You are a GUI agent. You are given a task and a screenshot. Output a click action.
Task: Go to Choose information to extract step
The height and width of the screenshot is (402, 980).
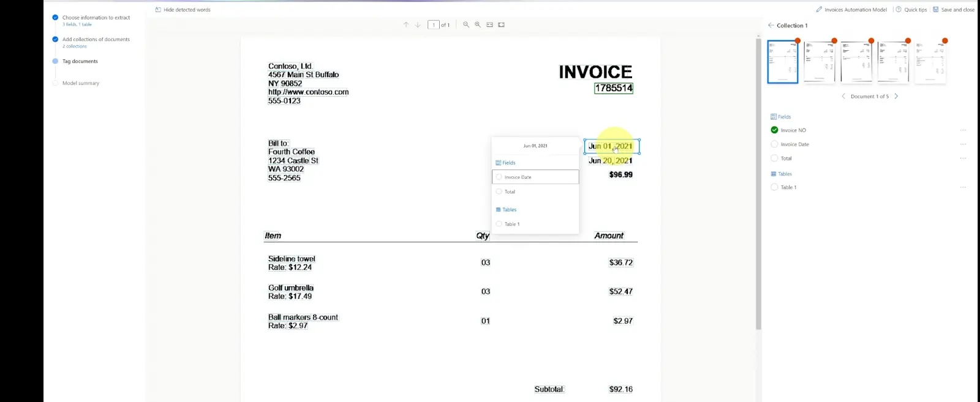pyautogui.click(x=96, y=18)
